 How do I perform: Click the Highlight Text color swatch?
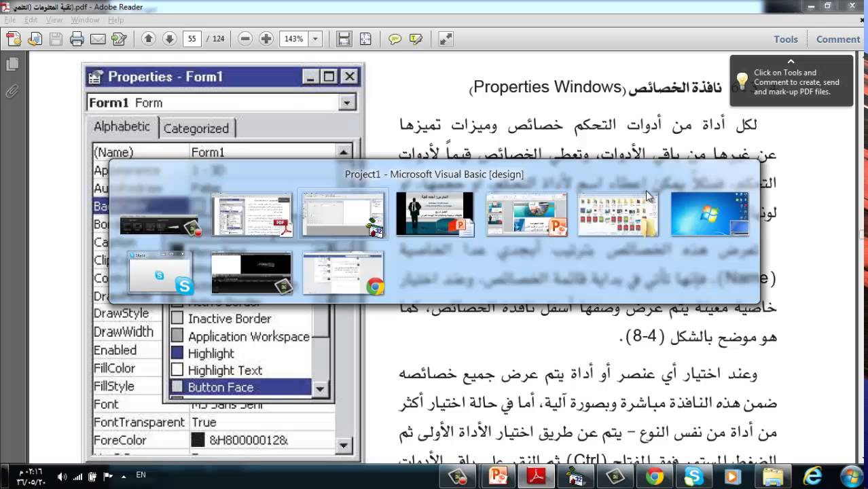177,370
